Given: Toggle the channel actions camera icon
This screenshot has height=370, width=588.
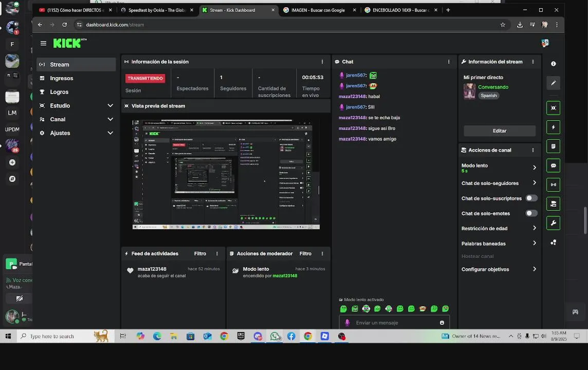Looking at the screenshot, I should point(553,204).
